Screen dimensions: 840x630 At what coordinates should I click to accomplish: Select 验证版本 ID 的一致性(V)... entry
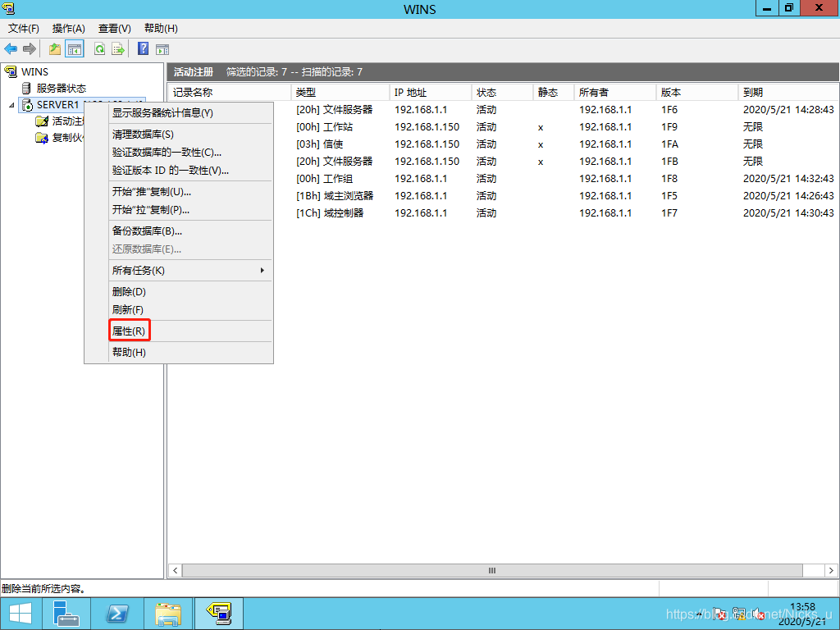[x=190, y=171]
